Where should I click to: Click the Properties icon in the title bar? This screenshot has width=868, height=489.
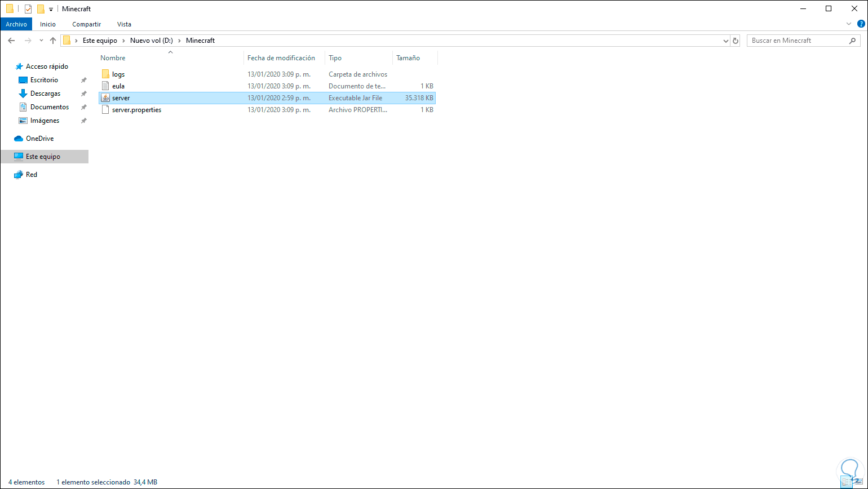click(x=28, y=9)
